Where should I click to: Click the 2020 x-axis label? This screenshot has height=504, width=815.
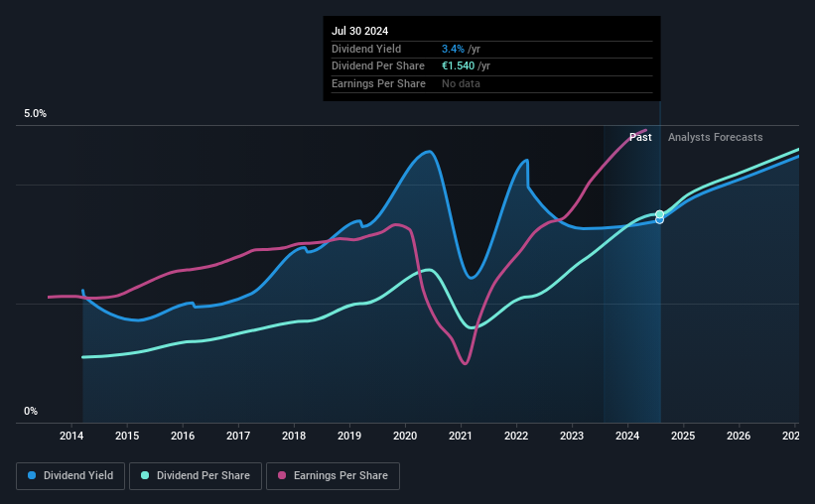click(405, 436)
